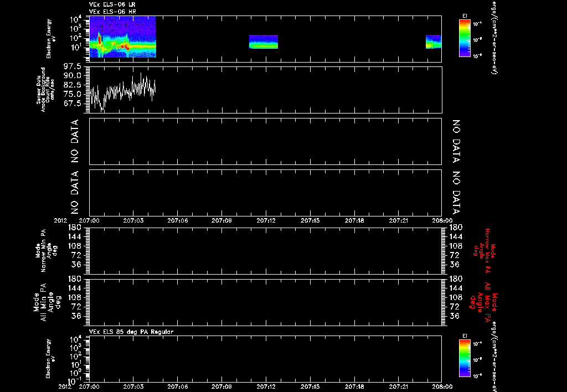Click the "Mode Narrow Min PA Angle" axis label
567x392 pixels.
coord(46,251)
